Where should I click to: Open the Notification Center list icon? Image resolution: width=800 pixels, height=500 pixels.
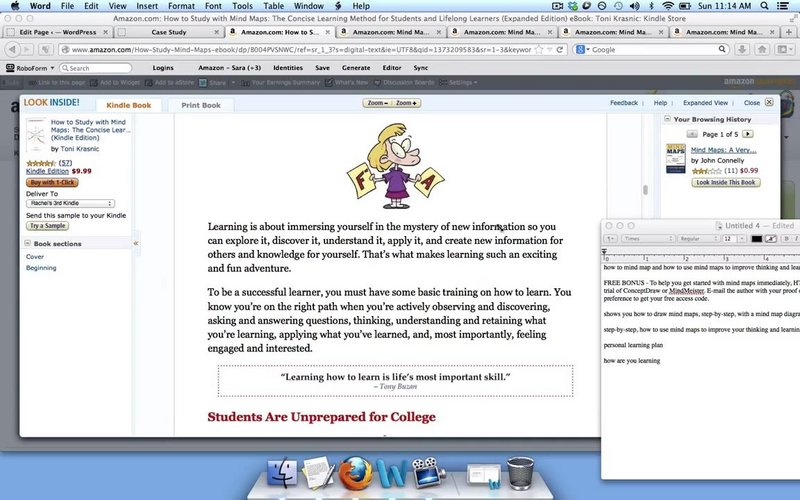coord(783,6)
